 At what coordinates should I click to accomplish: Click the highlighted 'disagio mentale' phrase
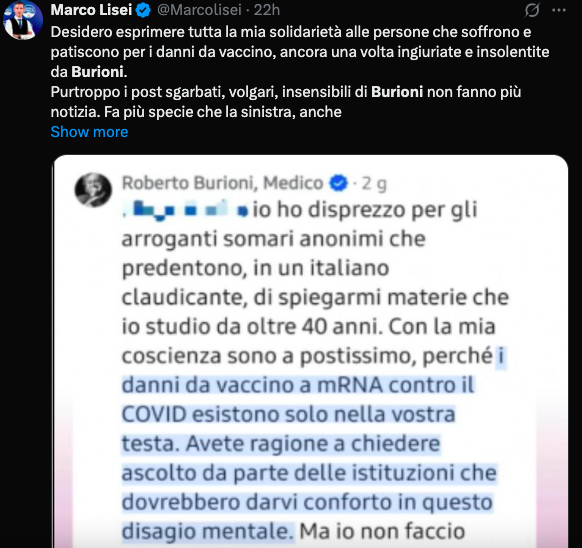coord(208,531)
